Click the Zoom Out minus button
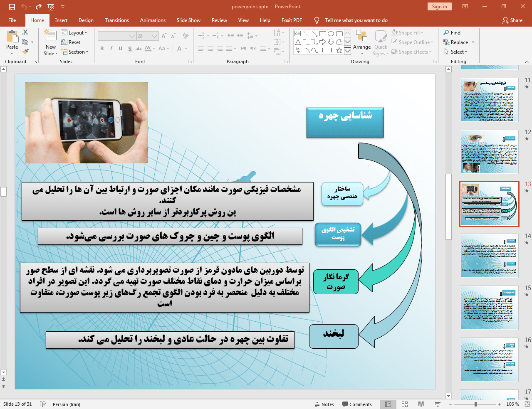532x409 pixels. click(x=450, y=404)
